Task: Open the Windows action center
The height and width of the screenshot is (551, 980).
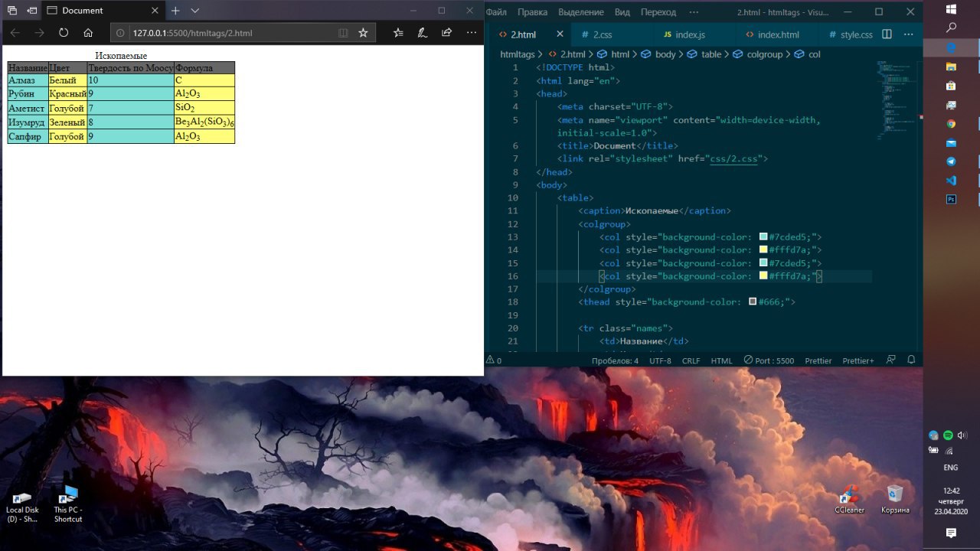Action: pos(951,533)
